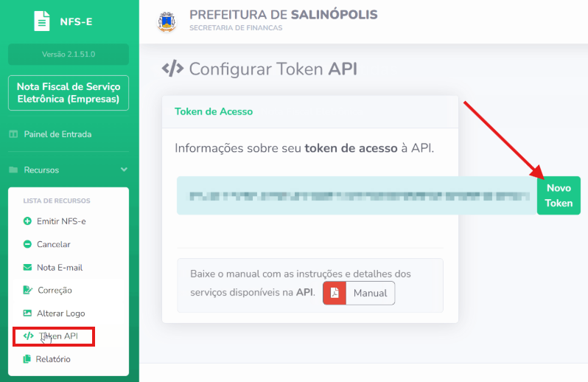Image resolution: width=588 pixels, height=382 pixels.
Task: Click the minus icon beside Cancelar
Action: (27, 244)
